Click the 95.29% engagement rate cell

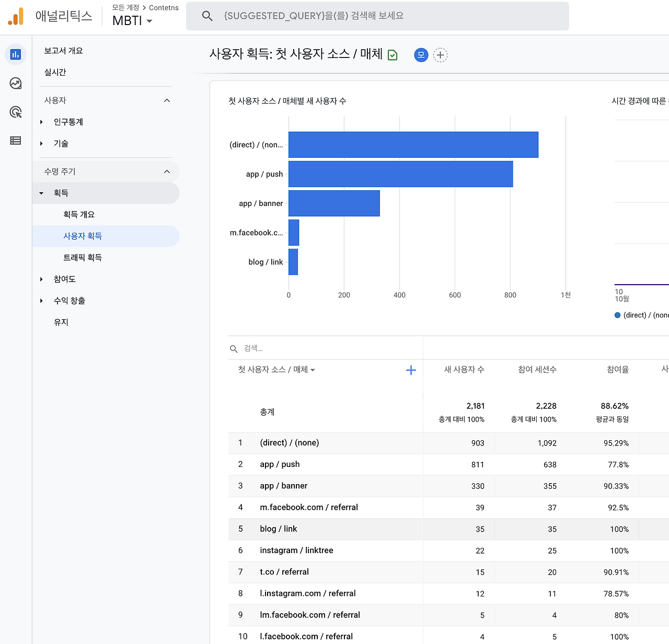point(616,443)
